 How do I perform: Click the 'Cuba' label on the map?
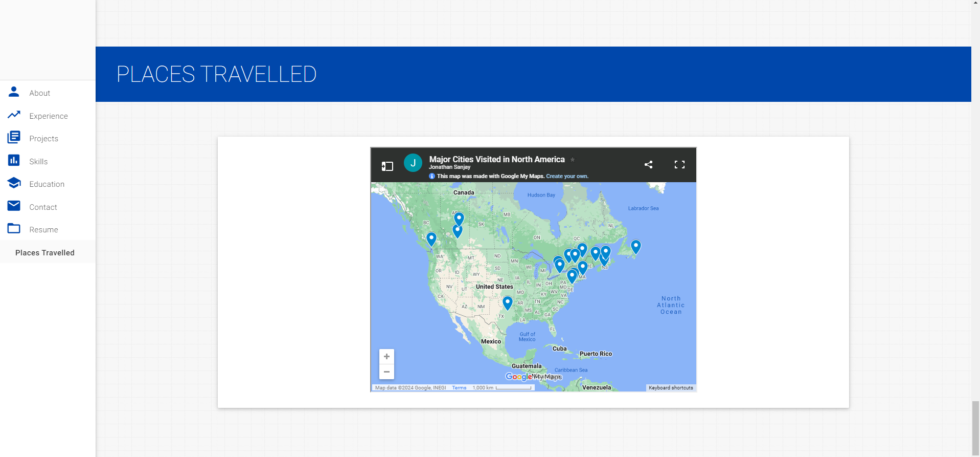pyautogui.click(x=559, y=349)
